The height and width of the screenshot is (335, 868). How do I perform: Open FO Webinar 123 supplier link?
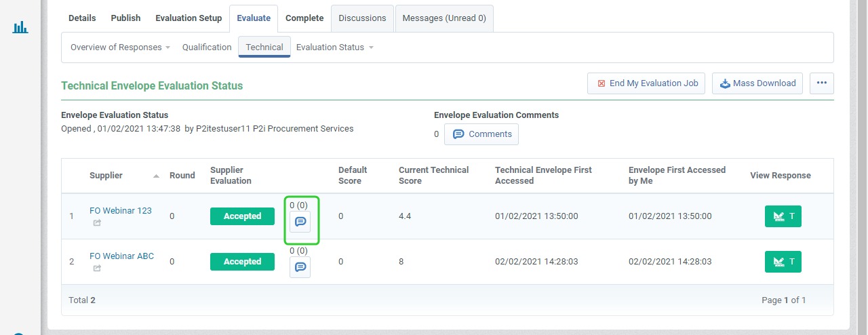click(121, 211)
